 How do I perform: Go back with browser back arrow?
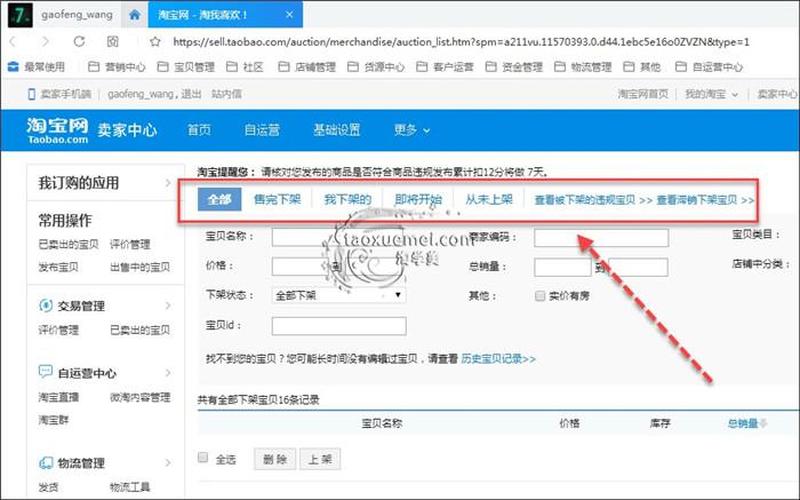[x=13, y=41]
